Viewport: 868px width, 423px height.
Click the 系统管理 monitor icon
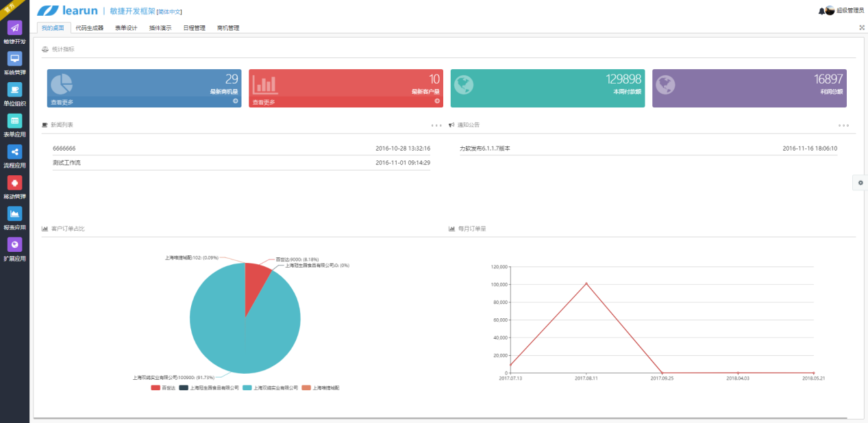pyautogui.click(x=14, y=59)
